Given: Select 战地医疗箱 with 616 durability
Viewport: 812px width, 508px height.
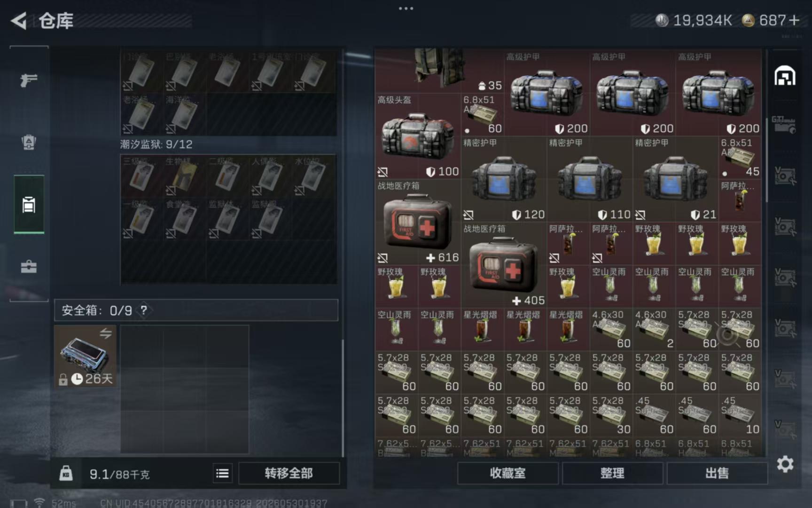Looking at the screenshot, I should [418, 222].
